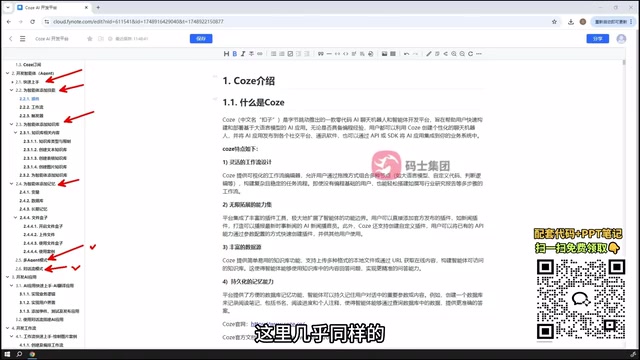Toggle bold formatting in editor toolbar
Screen dimensions: 640x360
tap(235, 54)
